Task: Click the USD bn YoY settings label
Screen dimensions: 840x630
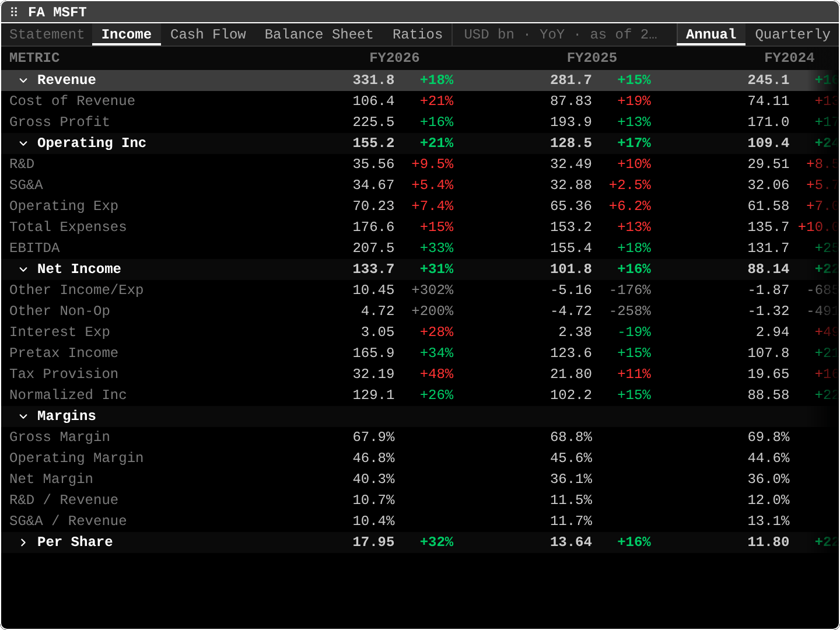Action: coord(561,34)
